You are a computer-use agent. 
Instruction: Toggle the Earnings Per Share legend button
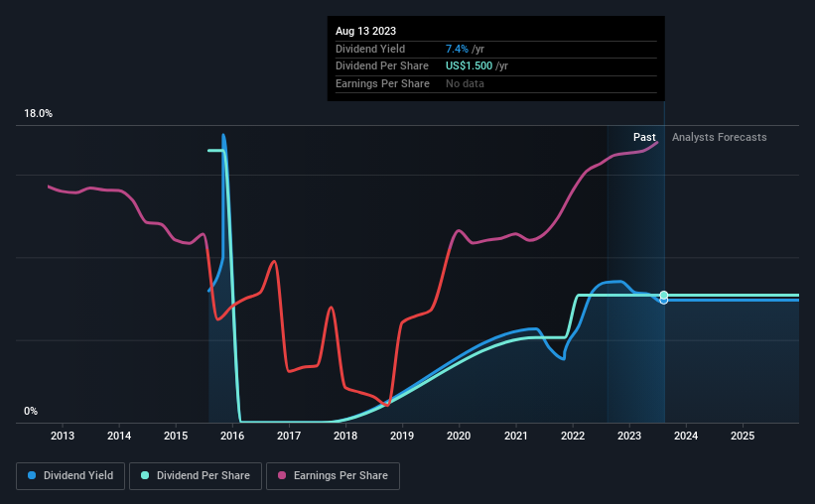coord(333,476)
